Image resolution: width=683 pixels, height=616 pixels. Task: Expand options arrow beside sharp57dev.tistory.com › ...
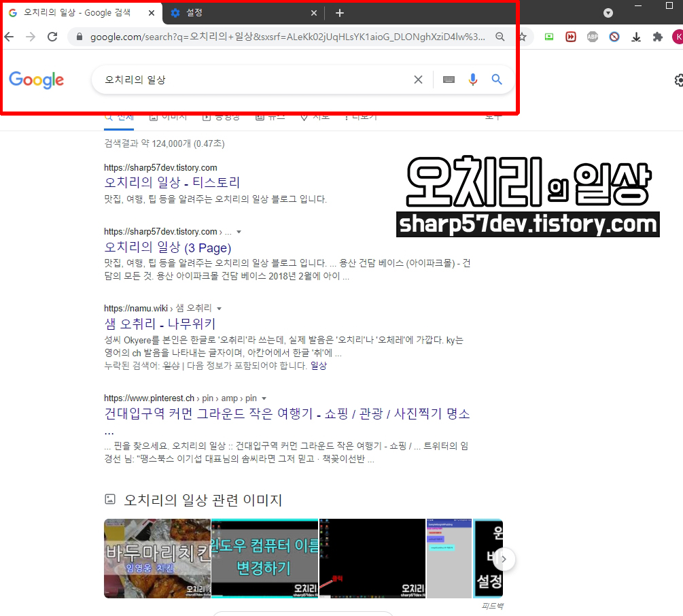pos(239,233)
